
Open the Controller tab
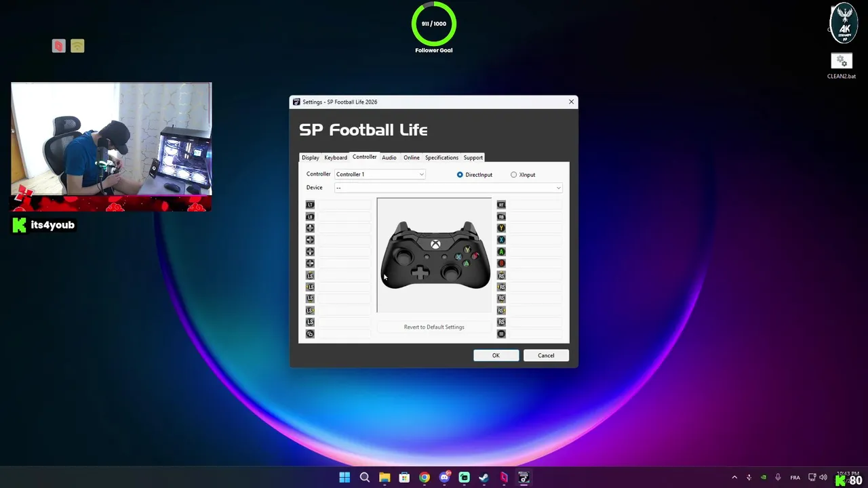[x=364, y=157]
